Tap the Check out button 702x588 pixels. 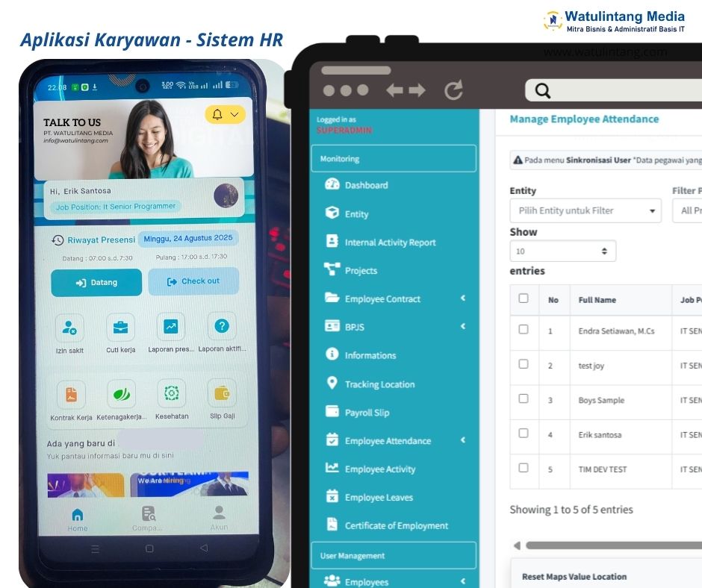pyautogui.click(x=193, y=281)
